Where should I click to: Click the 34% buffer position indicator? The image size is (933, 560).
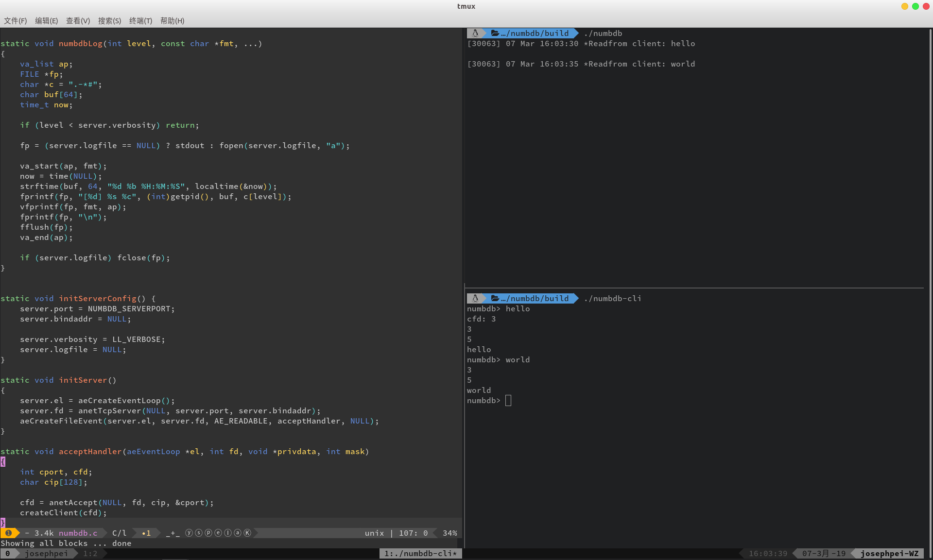coord(450,533)
